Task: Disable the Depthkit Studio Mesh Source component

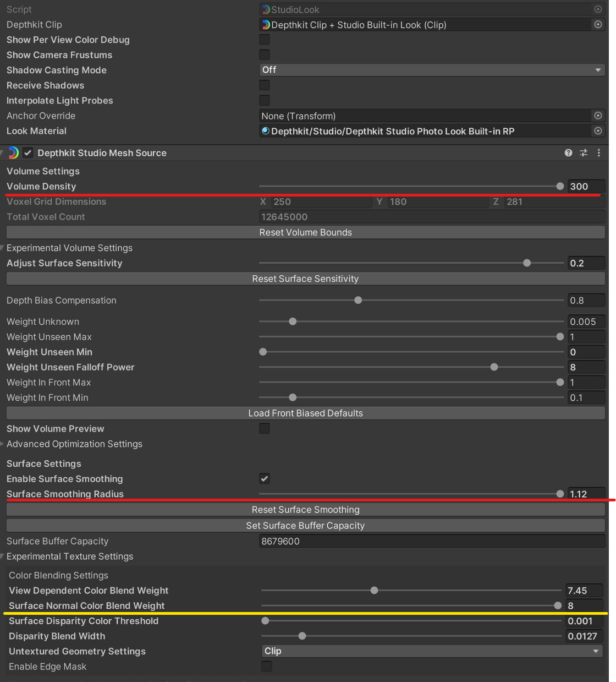Action: pos(28,153)
